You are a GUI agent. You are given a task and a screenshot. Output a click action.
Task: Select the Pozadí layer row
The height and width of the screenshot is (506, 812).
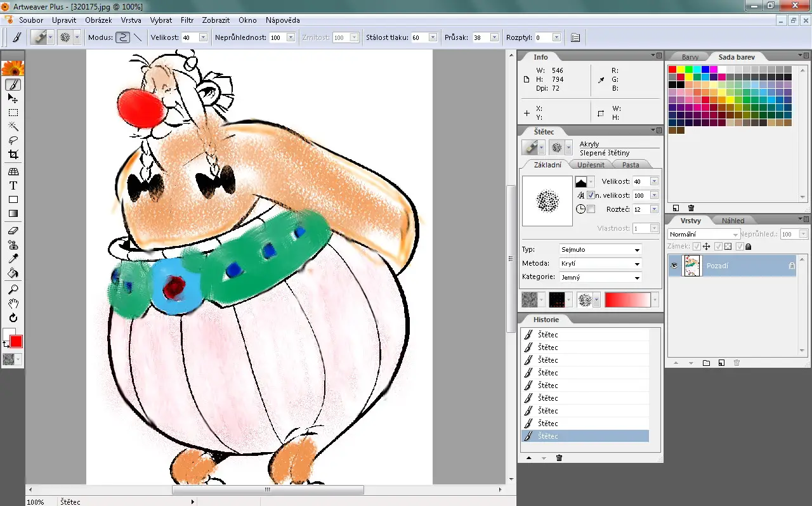[732, 266]
